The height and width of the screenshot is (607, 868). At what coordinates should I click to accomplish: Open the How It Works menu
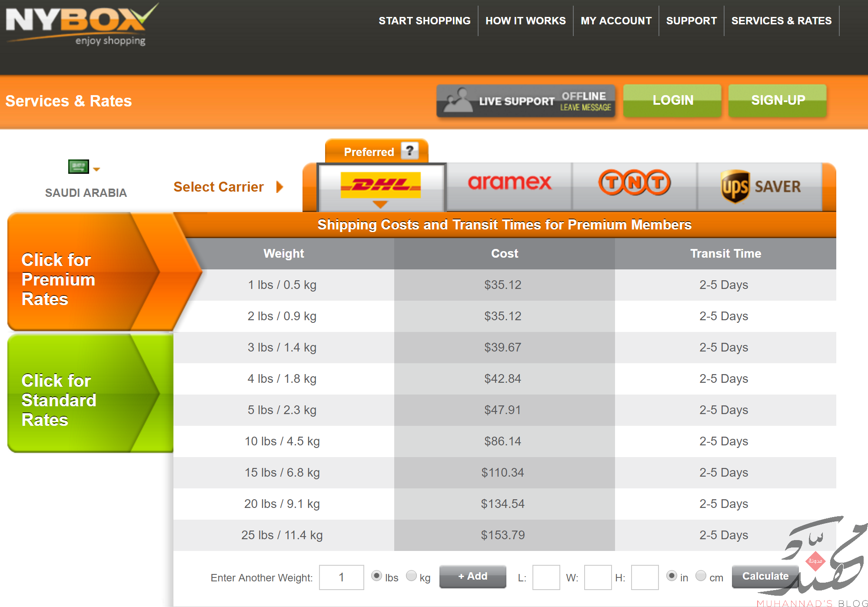point(525,20)
